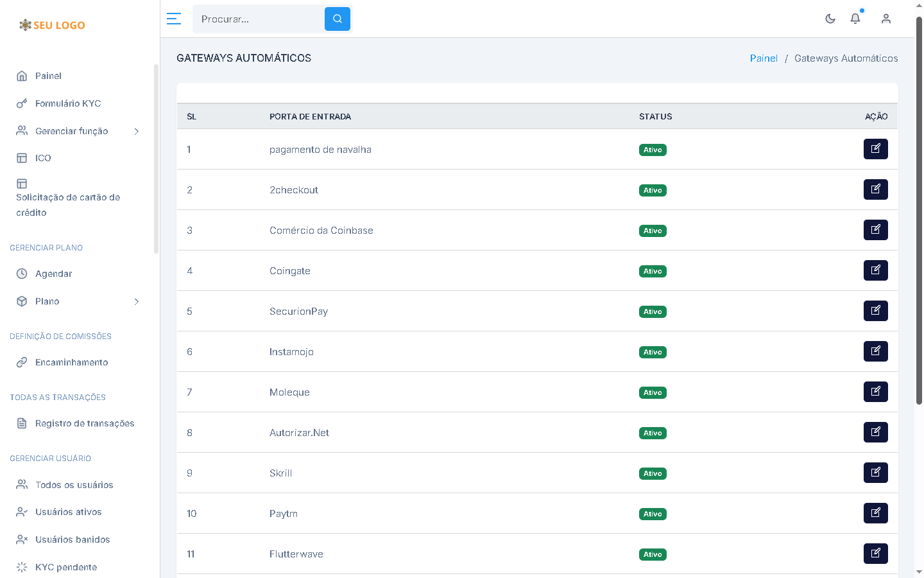Viewport: 924px width, 578px height.
Task: Click the page's vertical scrollbar
Action: [x=919, y=212]
